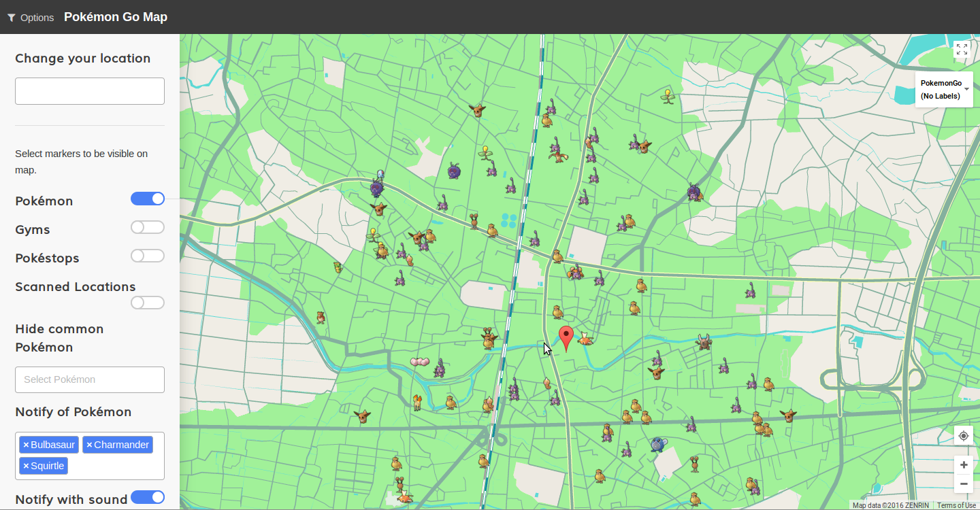
Task: Click the Pokémon Go Map title
Action: [116, 17]
